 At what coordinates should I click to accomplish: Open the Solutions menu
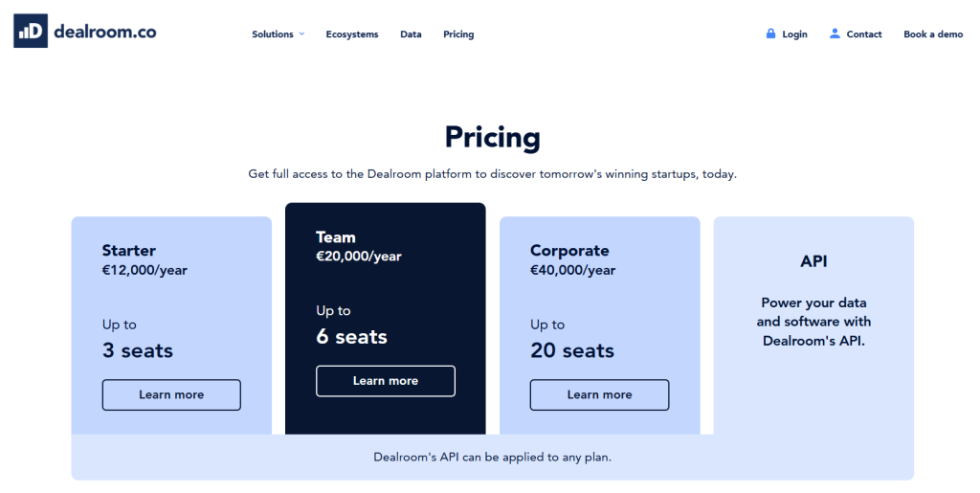[273, 34]
